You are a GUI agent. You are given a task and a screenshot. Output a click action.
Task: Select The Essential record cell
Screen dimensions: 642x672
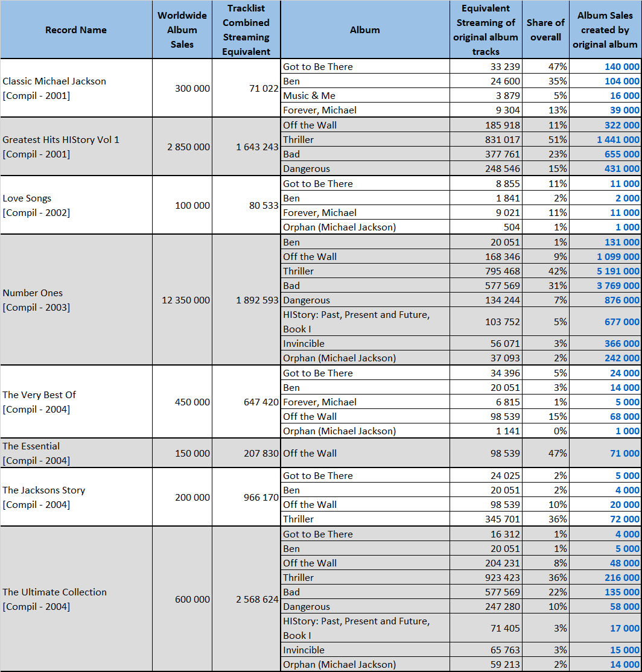(76, 453)
